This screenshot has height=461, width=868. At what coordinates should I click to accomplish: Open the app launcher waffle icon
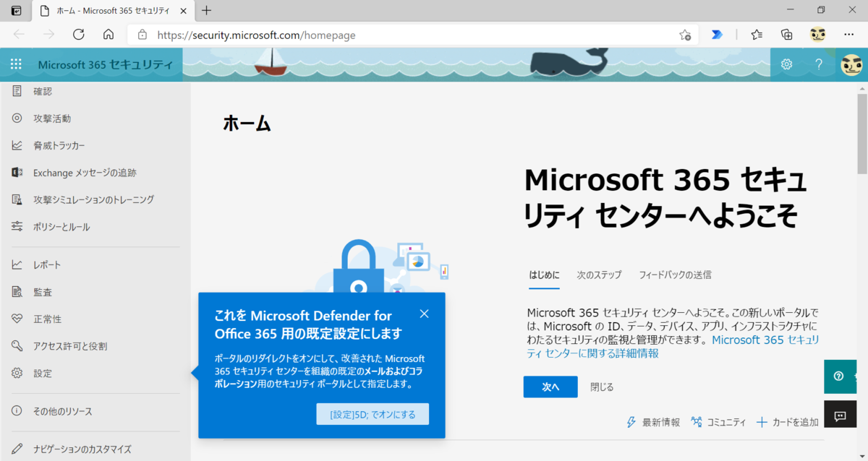pyautogui.click(x=17, y=64)
